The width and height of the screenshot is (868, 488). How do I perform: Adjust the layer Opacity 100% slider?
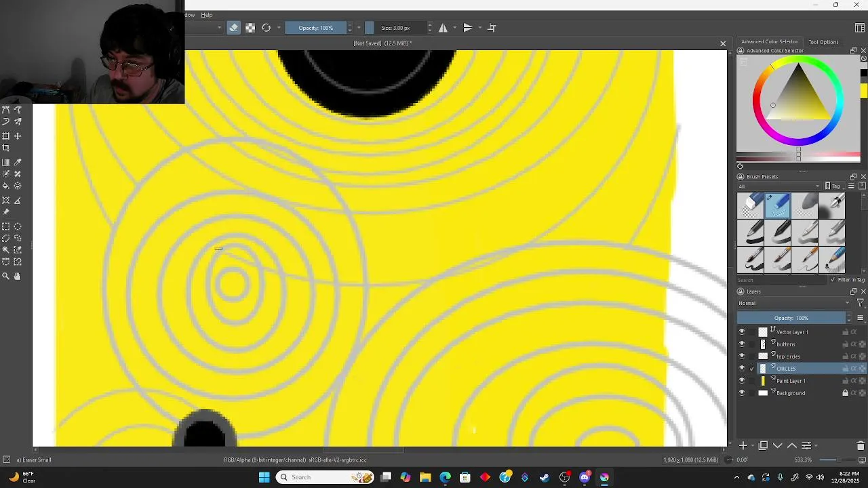tap(791, 318)
